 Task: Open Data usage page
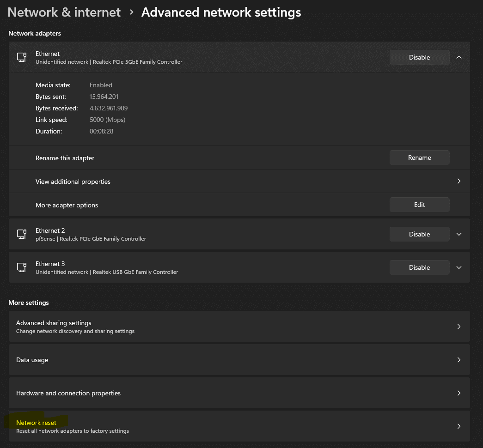coord(32,360)
